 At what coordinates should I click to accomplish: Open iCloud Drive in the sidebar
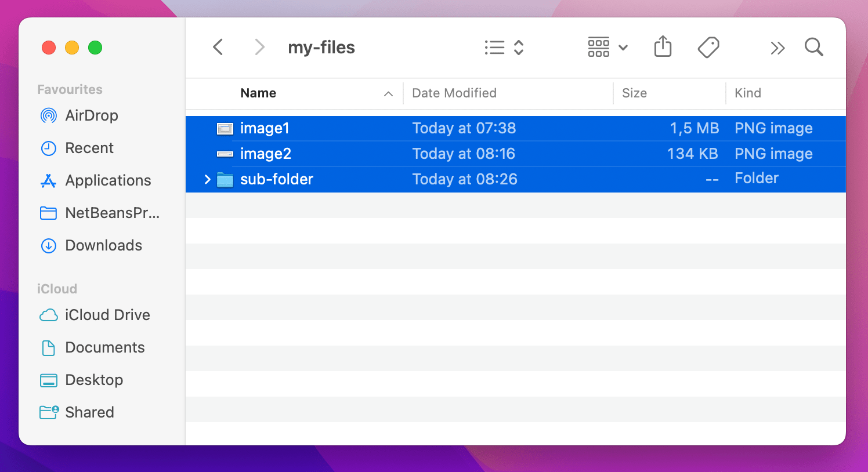107,315
